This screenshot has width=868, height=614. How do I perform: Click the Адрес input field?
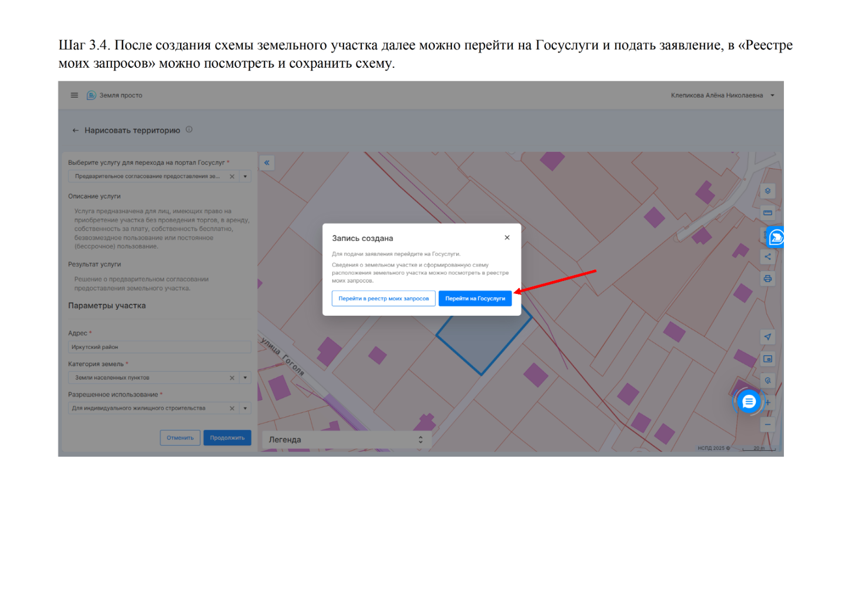click(x=159, y=347)
